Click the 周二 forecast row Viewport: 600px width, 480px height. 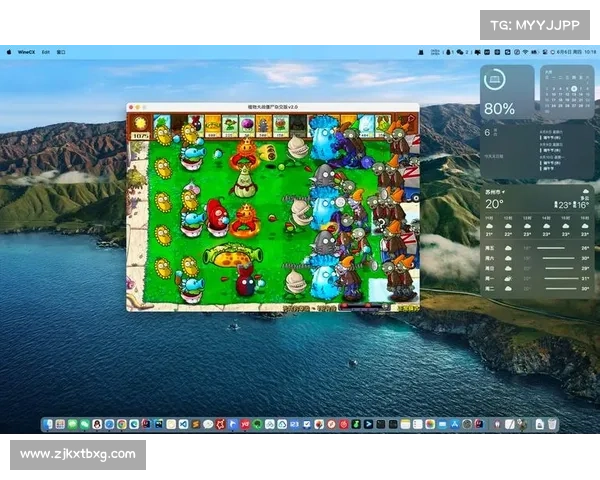pyautogui.click(x=537, y=289)
